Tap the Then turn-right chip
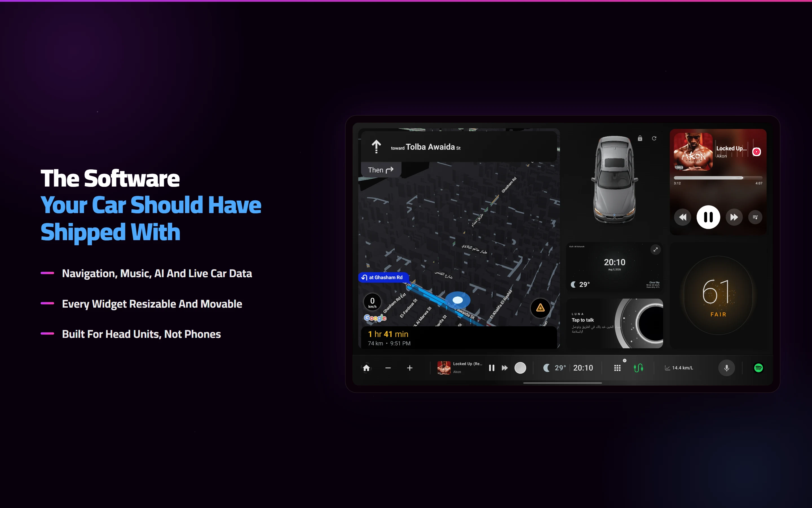 [381, 170]
